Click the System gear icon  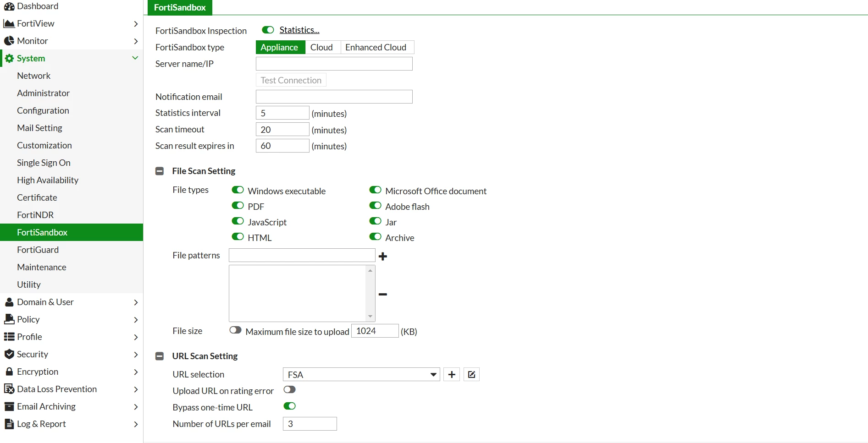tap(9, 58)
